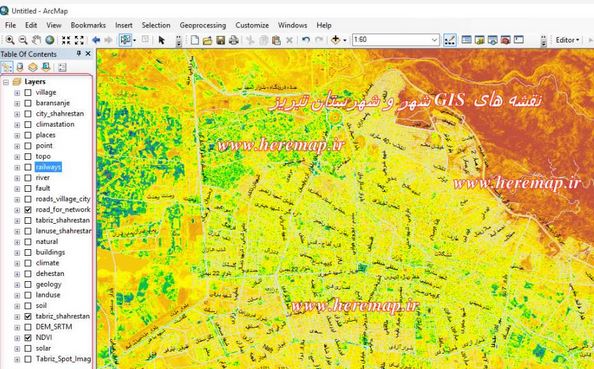Open the Geoprocessing menu
Screen dimensions: 594x369
tap(203, 25)
